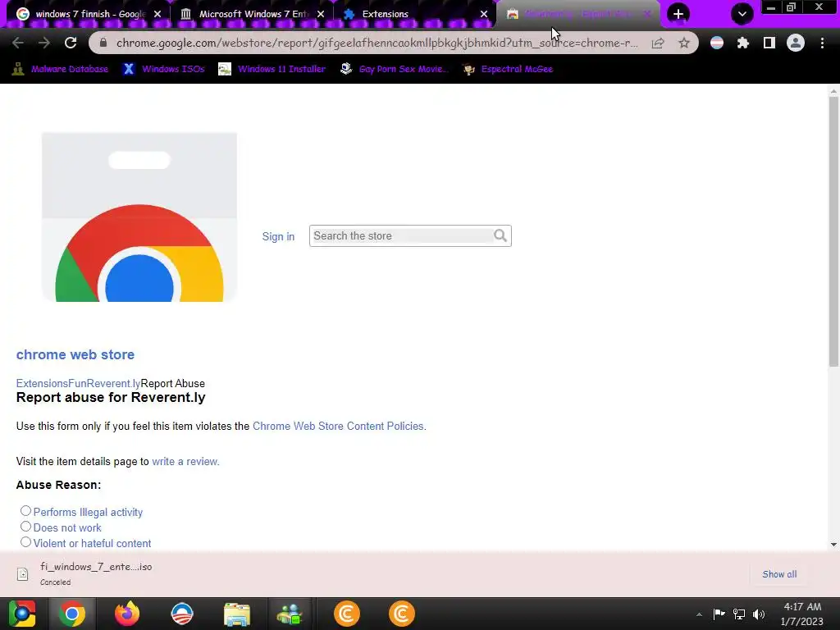840x630 pixels.
Task: Open the Extensions breadcrumb link
Action: [x=43, y=384]
